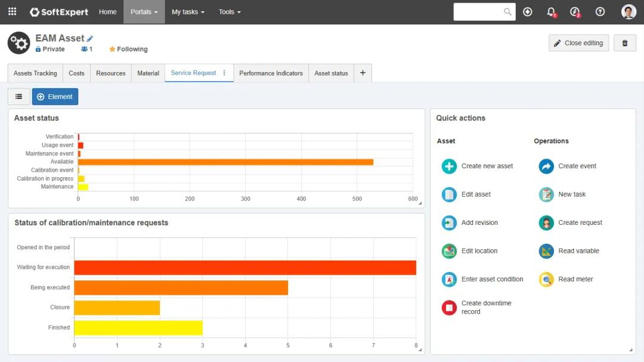The height and width of the screenshot is (362, 644).
Task: Delete portal using the trash icon
Action: click(625, 43)
